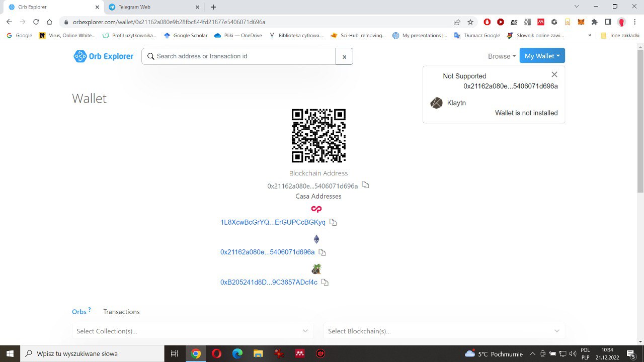Toggle the Chrome side panel icon

pyautogui.click(x=608, y=22)
